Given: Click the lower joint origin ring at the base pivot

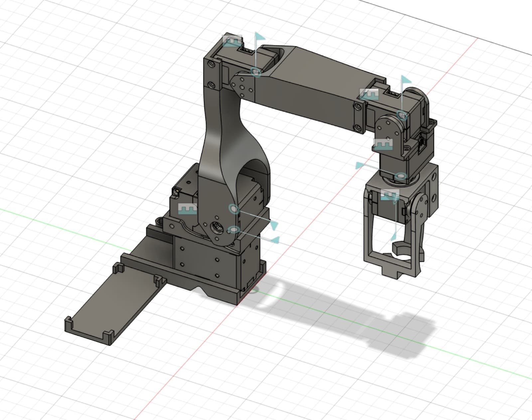Looking at the screenshot, I should point(234,230).
